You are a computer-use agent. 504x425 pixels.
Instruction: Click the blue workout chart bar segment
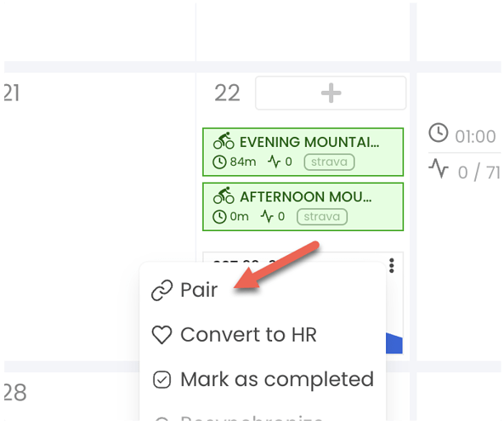pos(394,343)
